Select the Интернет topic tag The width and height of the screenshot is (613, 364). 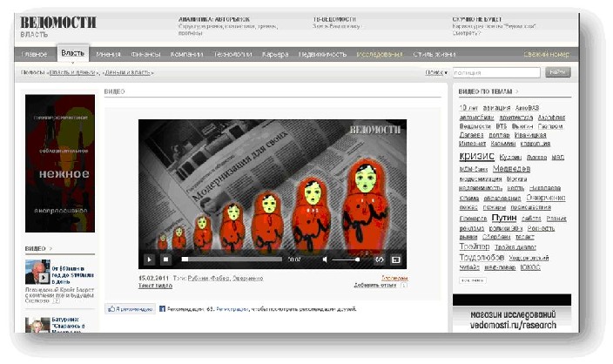pos(472,144)
